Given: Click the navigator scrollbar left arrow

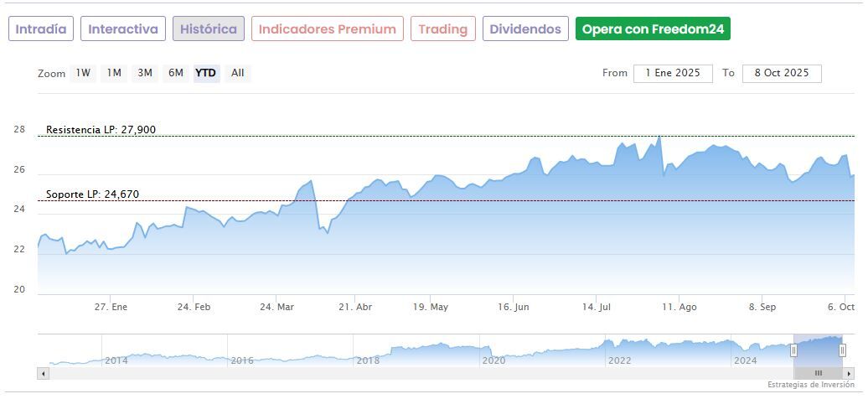Looking at the screenshot, I should [43, 373].
